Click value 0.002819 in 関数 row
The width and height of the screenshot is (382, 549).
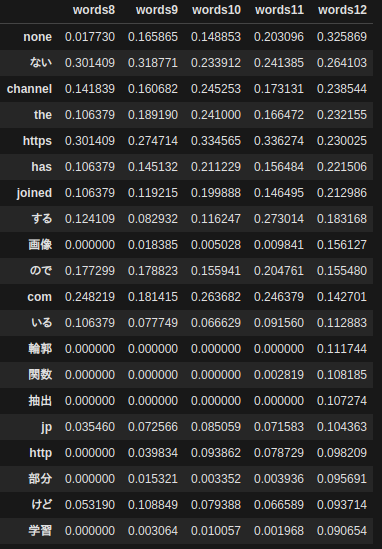279,375
